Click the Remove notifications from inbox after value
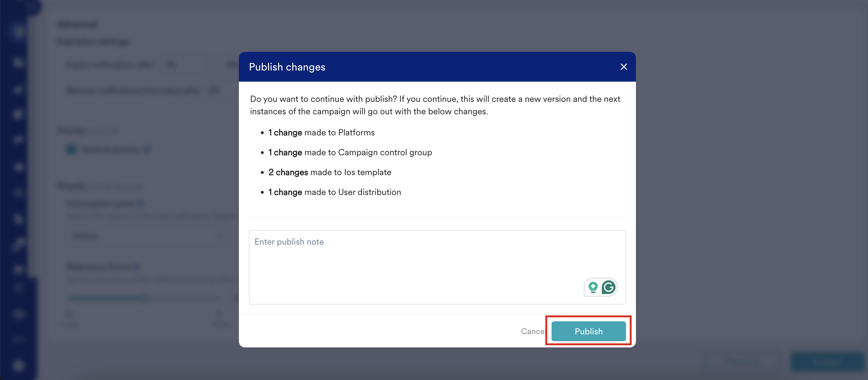Viewport: 868px width, 380px height. click(214, 90)
